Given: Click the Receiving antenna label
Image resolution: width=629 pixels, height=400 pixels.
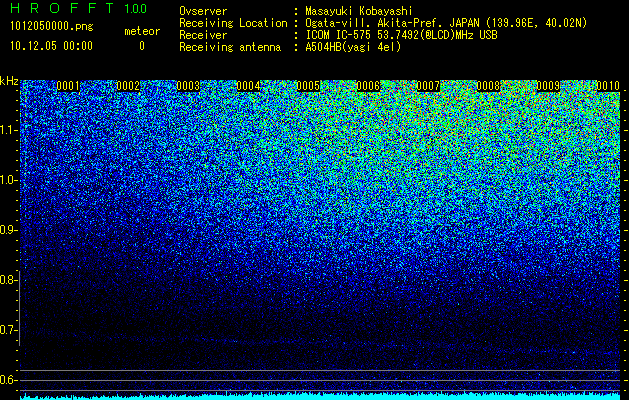Looking at the screenshot, I should point(230,47).
